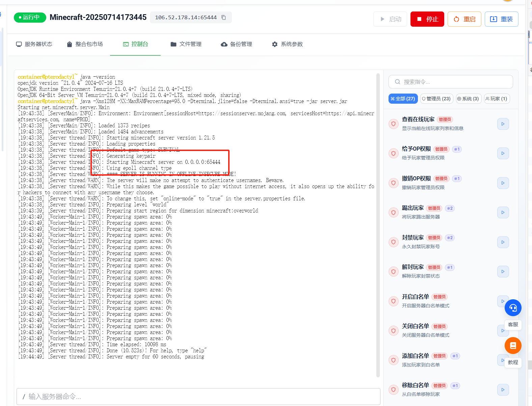The height and width of the screenshot is (406, 532).
Task: Click the shield icon beside 封禁玩家
Action: [x=393, y=242]
